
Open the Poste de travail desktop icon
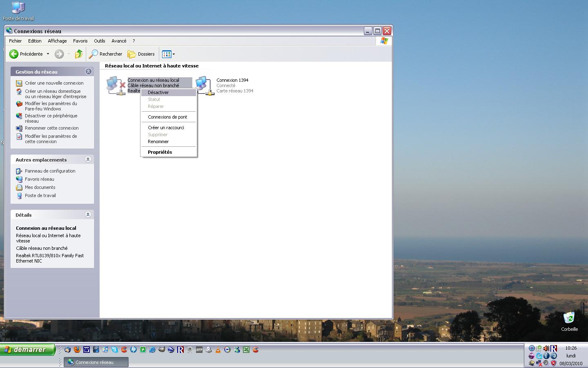tap(18, 8)
